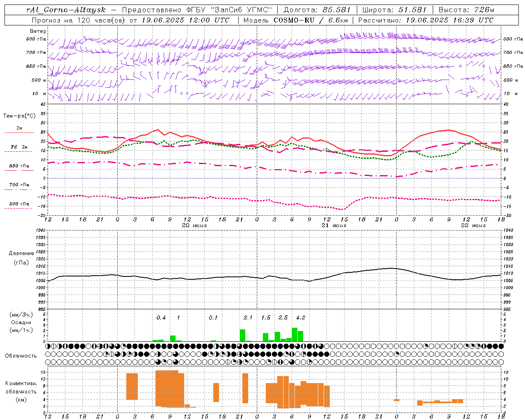Click the Ветер wind panel label
Image resolution: width=525 pixels, height=420 pixels.
(38, 31)
